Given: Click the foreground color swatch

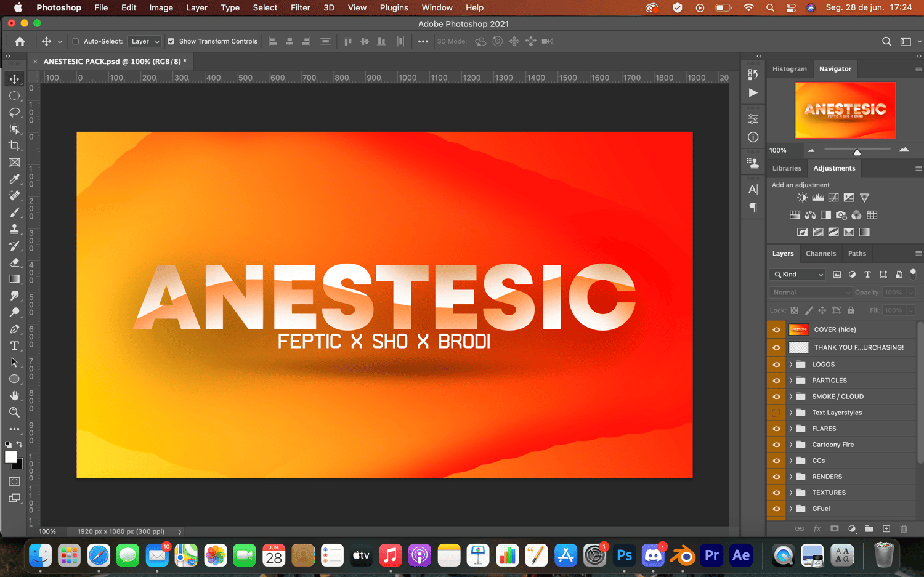Looking at the screenshot, I should (10, 457).
